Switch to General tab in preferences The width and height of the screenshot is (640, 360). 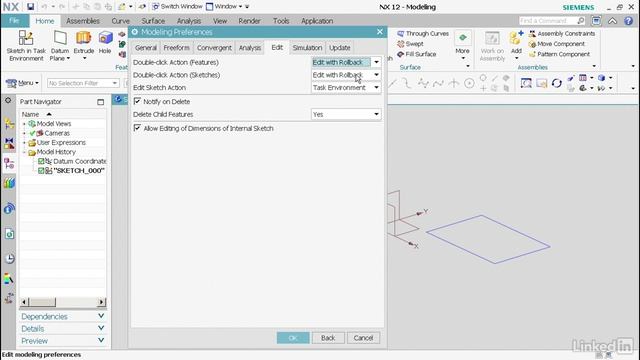(146, 48)
